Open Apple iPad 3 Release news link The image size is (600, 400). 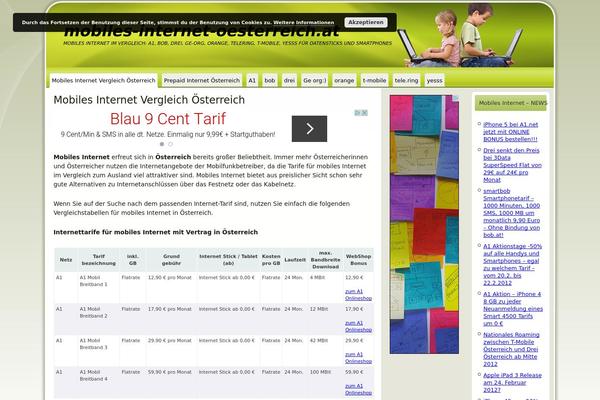(512, 382)
